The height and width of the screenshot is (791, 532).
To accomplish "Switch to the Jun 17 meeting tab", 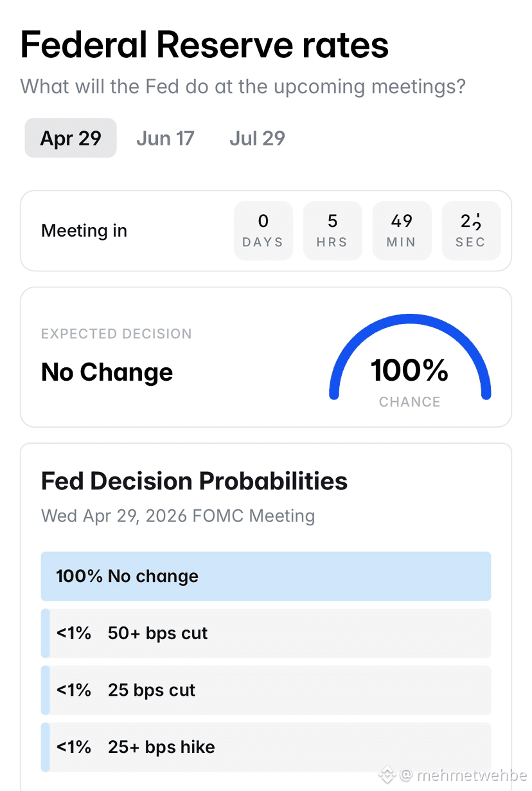I will [165, 138].
